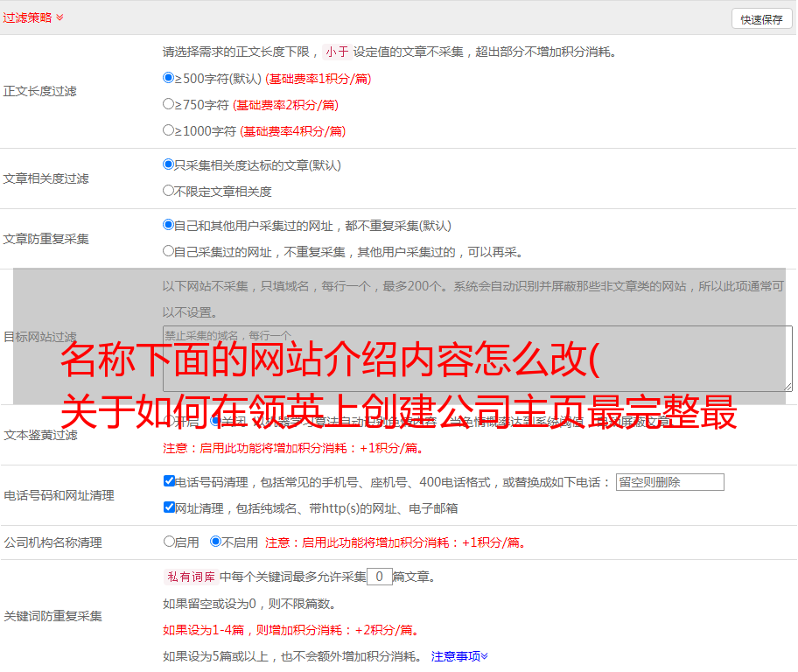Screen dimensions: 798x672
Task: Click the 快速保存 button
Action: click(761, 19)
